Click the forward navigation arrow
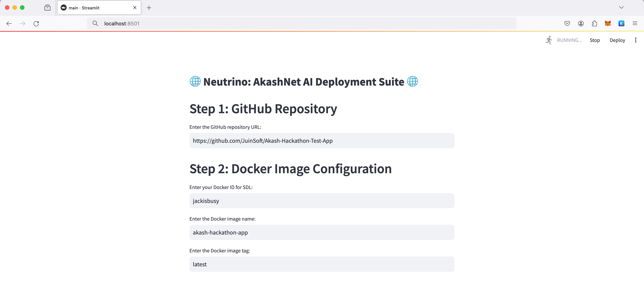644x281 pixels. [22, 24]
